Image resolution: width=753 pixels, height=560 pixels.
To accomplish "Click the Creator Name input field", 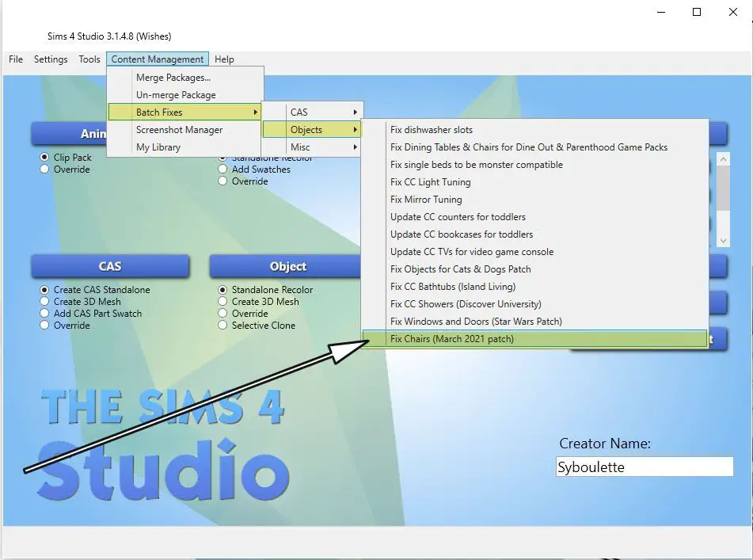I will [x=645, y=467].
